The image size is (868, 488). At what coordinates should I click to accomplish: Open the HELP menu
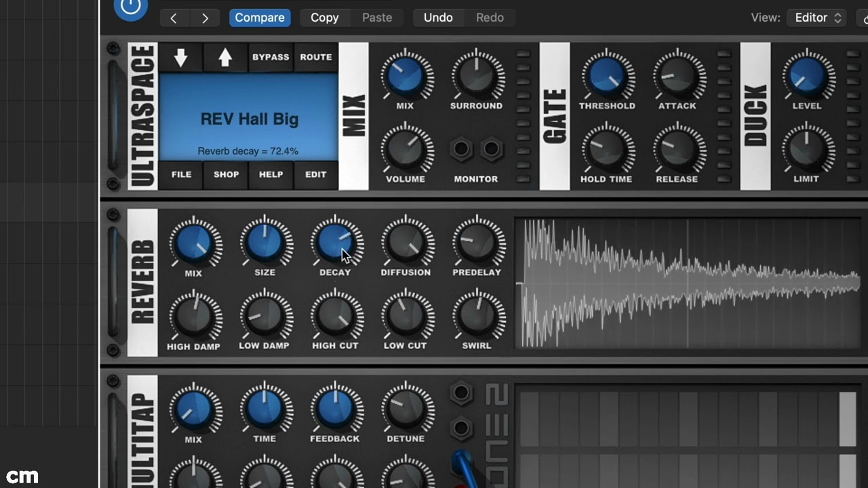[x=271, y=175]
